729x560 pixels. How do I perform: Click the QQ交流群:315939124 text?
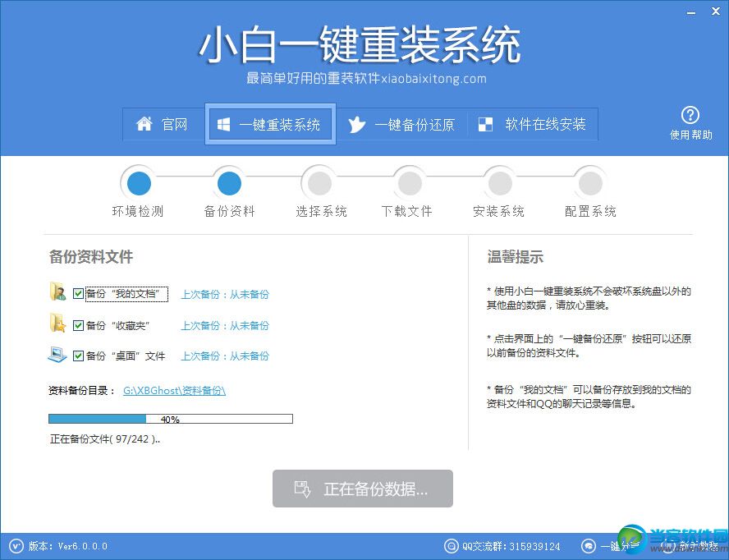coord(511,545)
